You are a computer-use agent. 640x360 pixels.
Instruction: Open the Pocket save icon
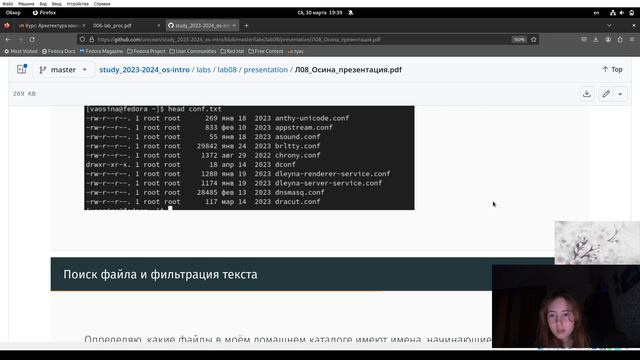pyautogui.click(x=584, y=40)
